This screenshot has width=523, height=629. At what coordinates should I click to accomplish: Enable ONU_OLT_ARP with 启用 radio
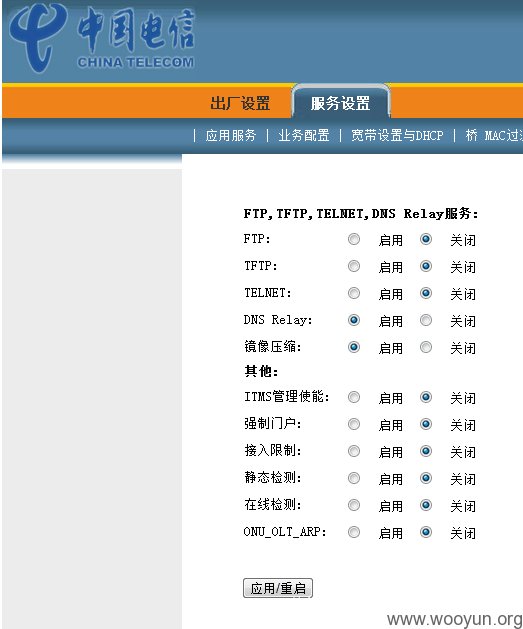coord(354,532)
